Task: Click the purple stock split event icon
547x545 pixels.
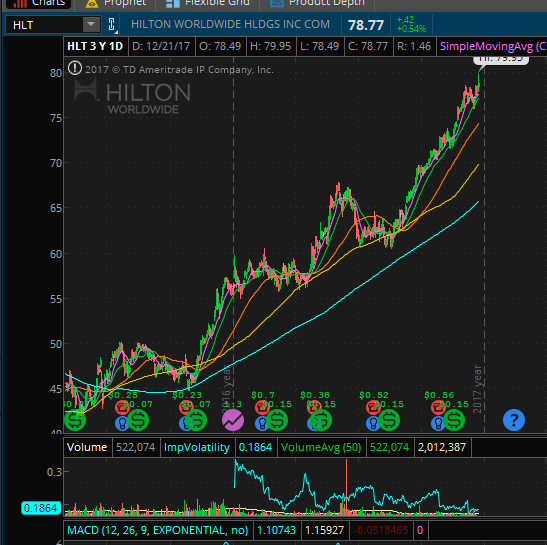Action: pyautogui.click(x=233, y=420)
